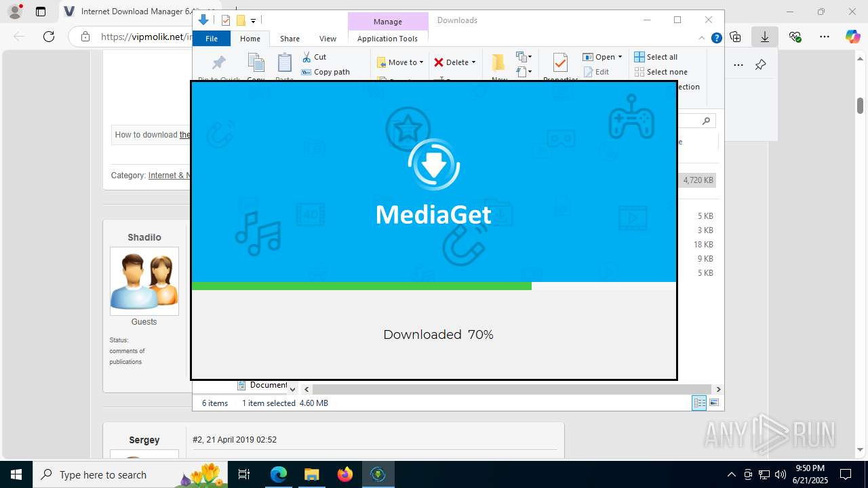The width and height of the screenshot is (868, 488).
Task: Click the Cut scissors icon in File Explorer
Action: 307,57
